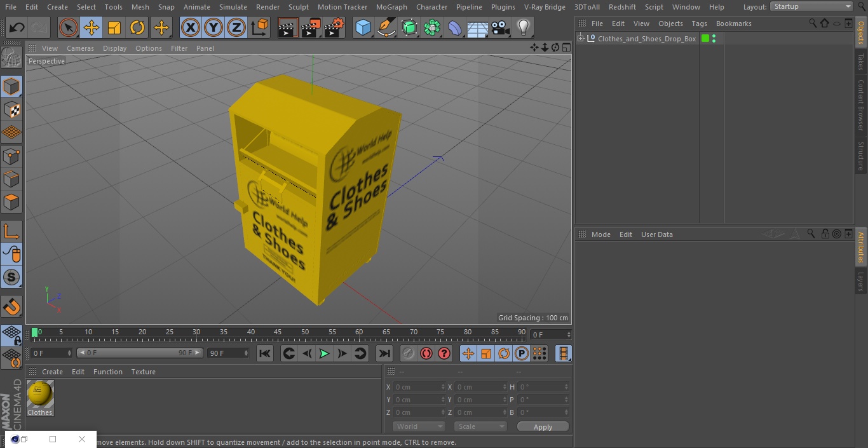This screenshot has width=868, height=448.
Task: Step to previous frame
Action: (x=306, y=353)
